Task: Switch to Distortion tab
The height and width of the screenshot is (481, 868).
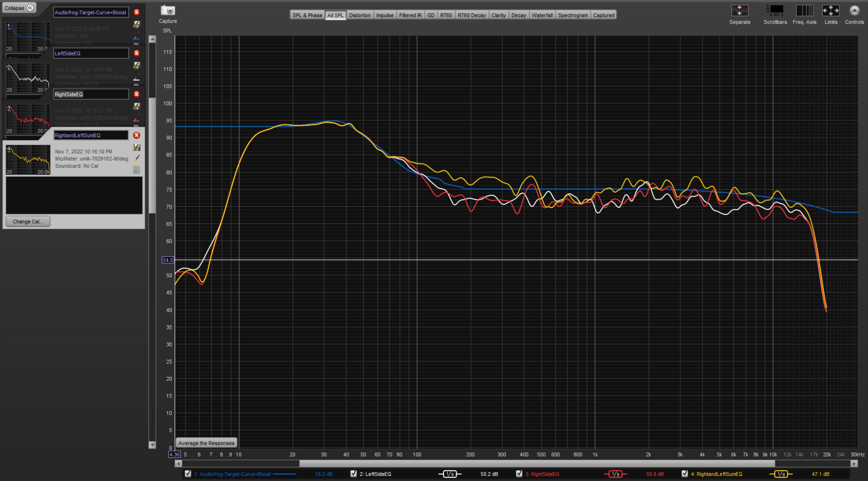Action: (359, 15)
